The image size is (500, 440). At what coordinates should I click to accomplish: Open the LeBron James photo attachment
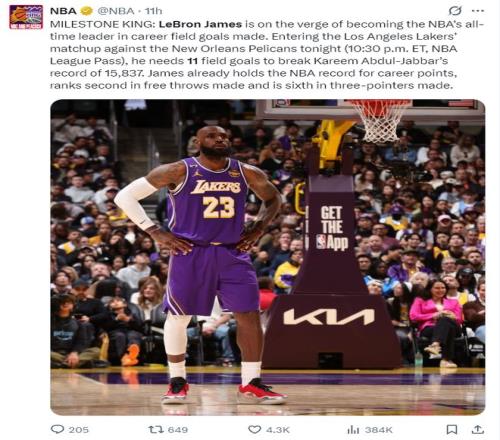(268, 257)
